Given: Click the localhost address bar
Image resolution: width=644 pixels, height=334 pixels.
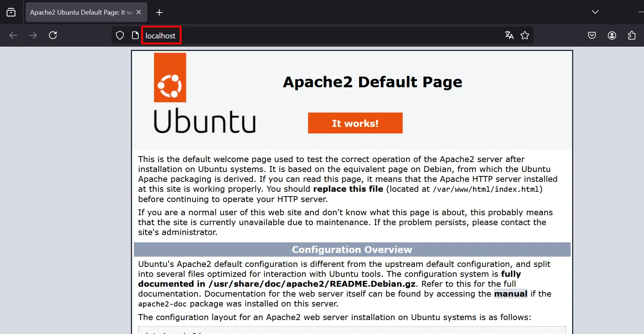Looking at the screenshot, I should tap(293, 36).
